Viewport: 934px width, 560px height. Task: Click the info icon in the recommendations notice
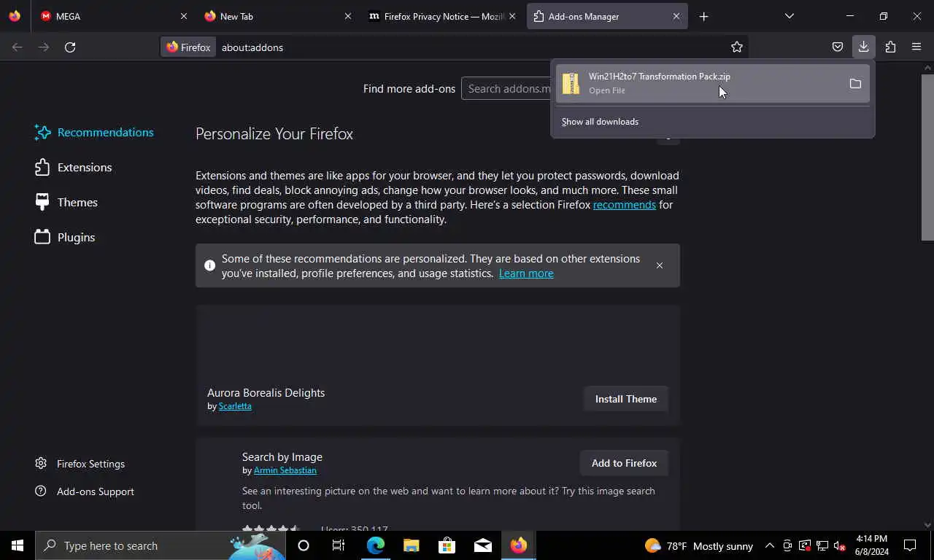point(209,265)
